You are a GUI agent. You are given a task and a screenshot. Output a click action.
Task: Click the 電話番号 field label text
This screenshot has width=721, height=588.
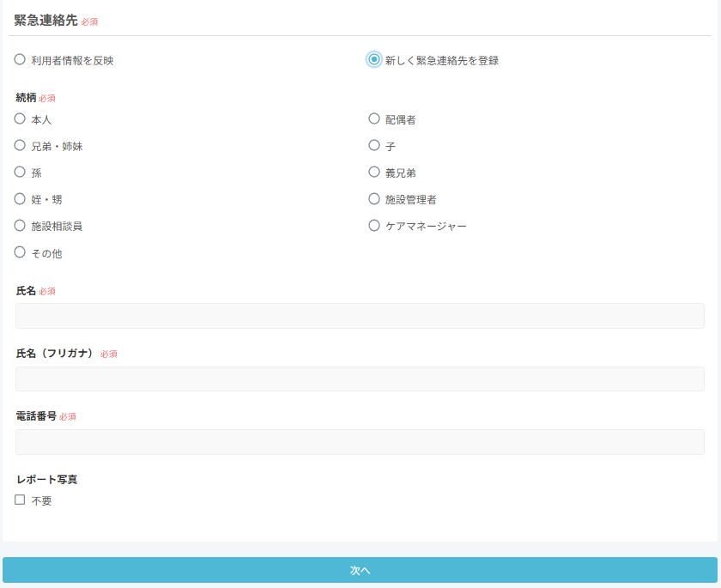tap(36, 416)
